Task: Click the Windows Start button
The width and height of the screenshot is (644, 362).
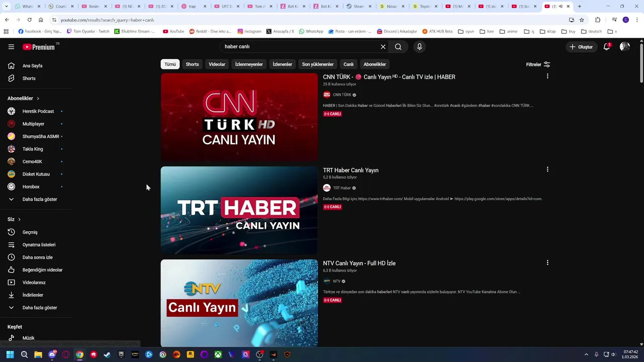Action: (x=10, y=354)
